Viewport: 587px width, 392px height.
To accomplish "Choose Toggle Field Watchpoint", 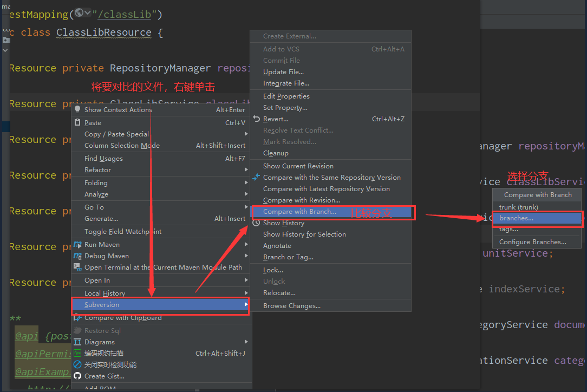I will pos(160,231).
